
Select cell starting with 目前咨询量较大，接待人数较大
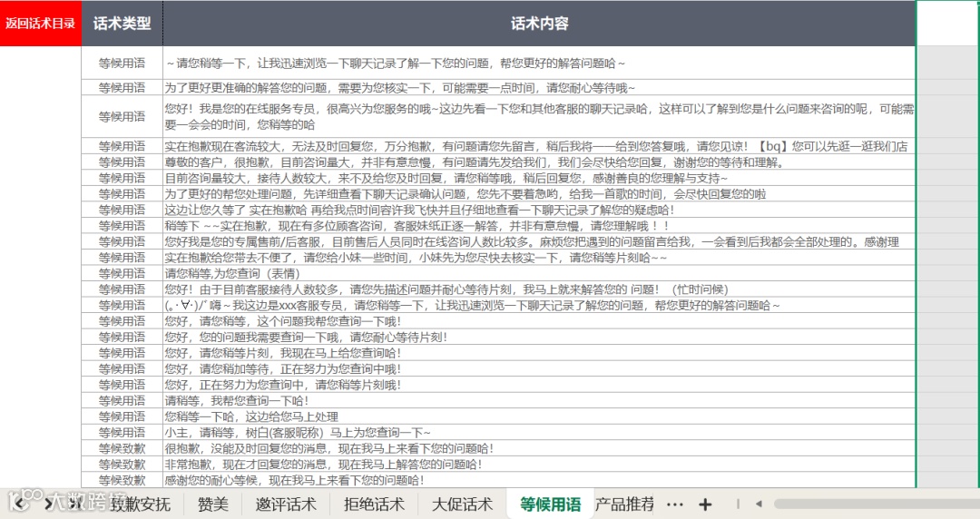(x=539, y=178)
